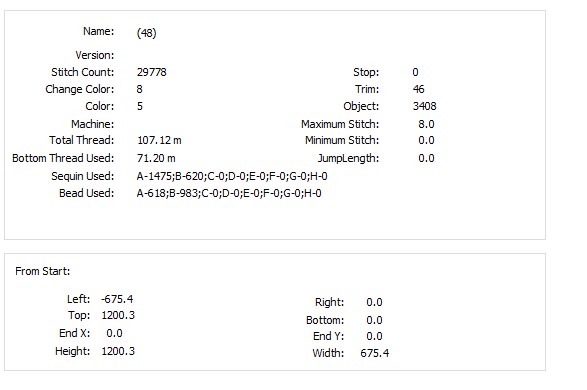Click the Minimum Stitch value 0.0
The width and height of the screenshot is (587, 390).
[x=426, y=140]
